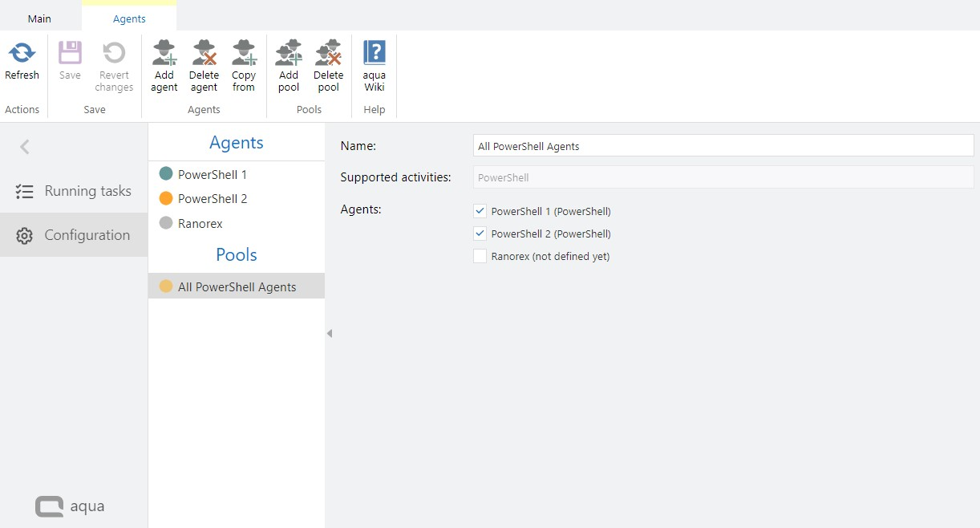Image resolution: width=980 pixels, height=528 pixels.
Task: Click the Copy from icon
Action: tap(244, 54)
